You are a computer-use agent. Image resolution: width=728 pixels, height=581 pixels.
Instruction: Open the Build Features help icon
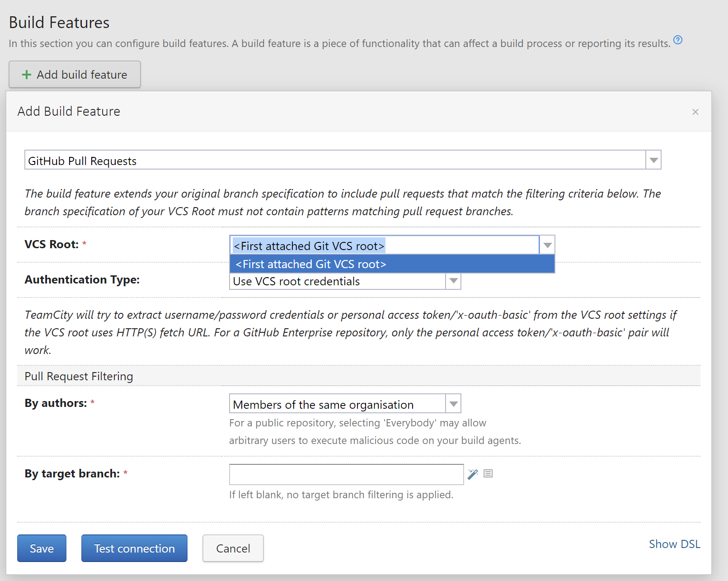677,40
